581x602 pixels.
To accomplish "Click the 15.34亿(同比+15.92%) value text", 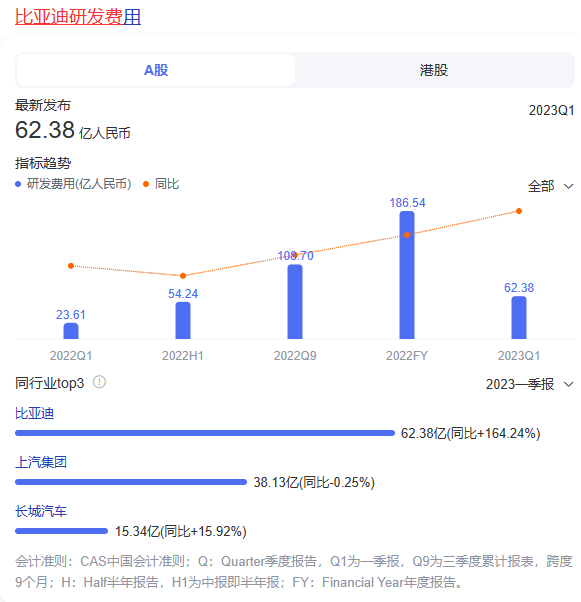I will 180,532.
